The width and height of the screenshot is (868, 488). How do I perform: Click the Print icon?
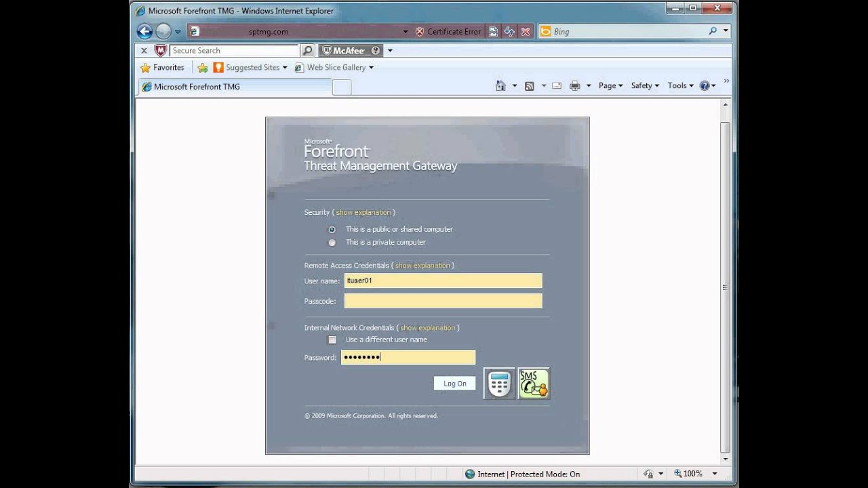pyautogui.click(x=575, y=85)
